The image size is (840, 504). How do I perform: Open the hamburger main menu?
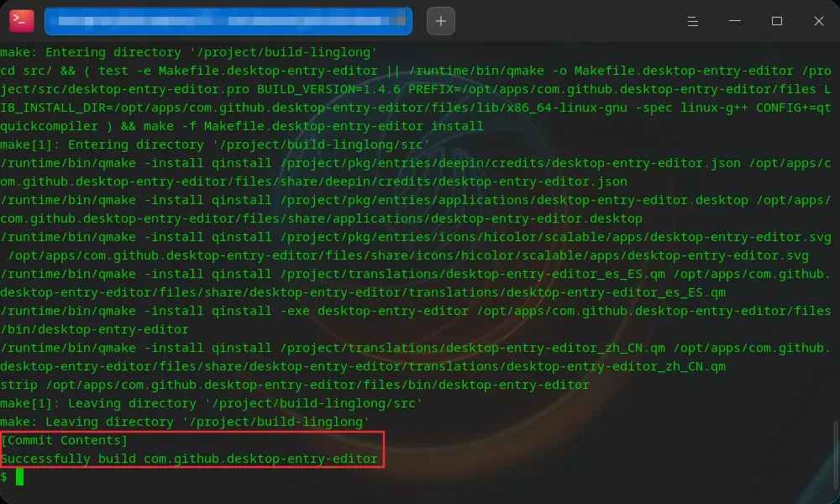[x=692, y=21]
